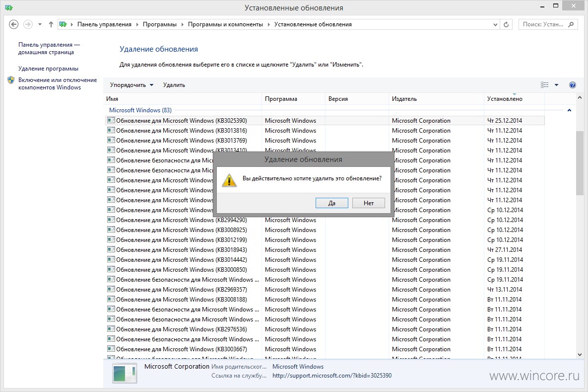Sort by Имя column header
Viewport: 588px width, 392px height.
coord(183,99)
